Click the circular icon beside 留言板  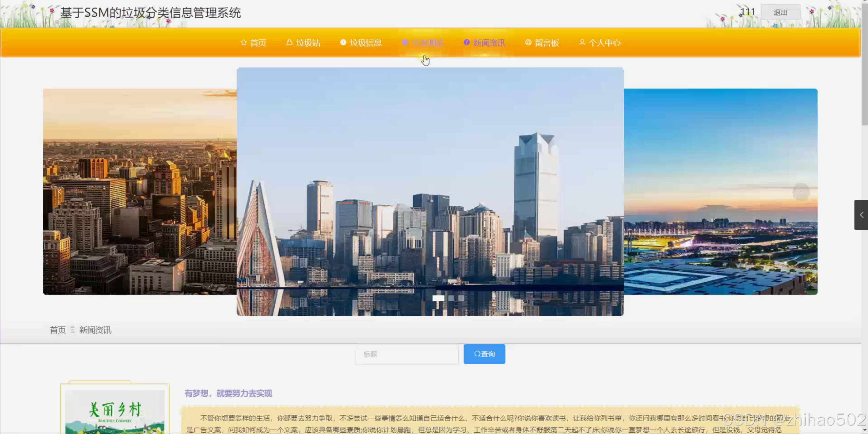tap(528, 42)
